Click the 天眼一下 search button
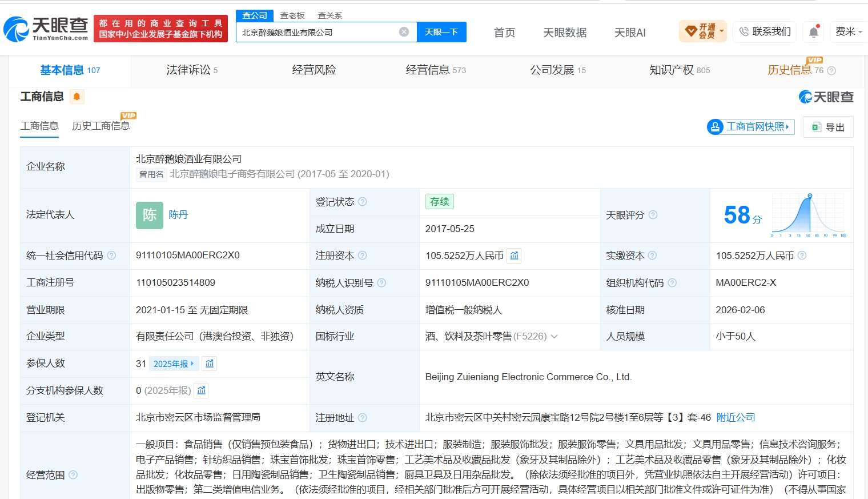 pyautogui.click(x=441, y=32)
